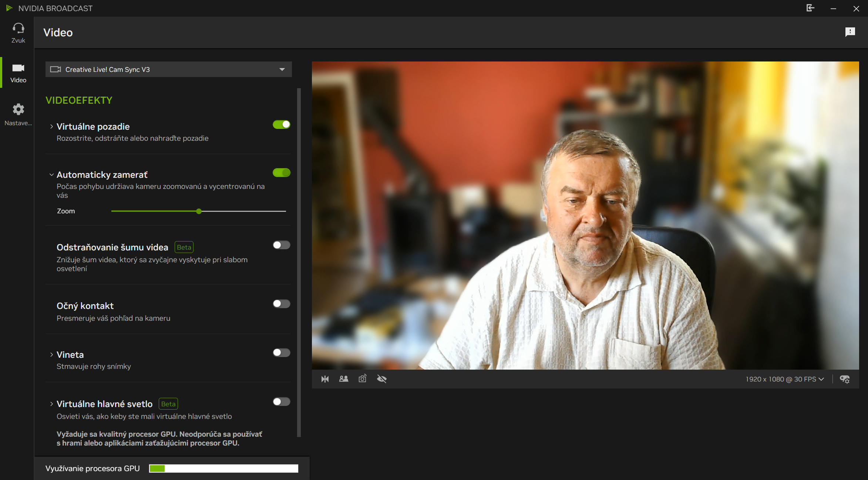This screenshot has width=868, height=480.
Task: Select the Video tab in the sidebar
Action: tap(18, 73)
